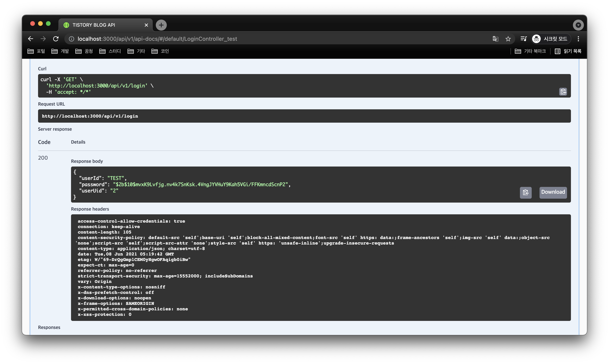Open Google Translate page icon
The width and height of the screenshot is (609, 364).
[x=495, y=39]
